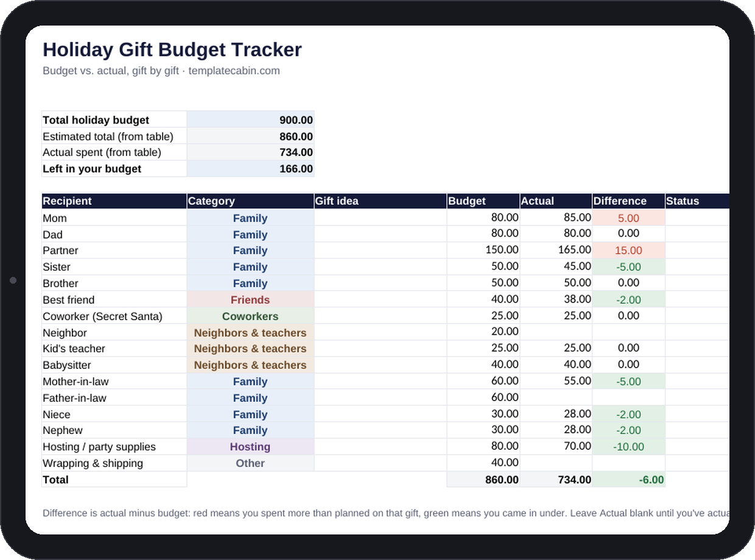Open the Hosting category cell
The image size is (755, 560).
pyautogui.click(x=251, y=446)
